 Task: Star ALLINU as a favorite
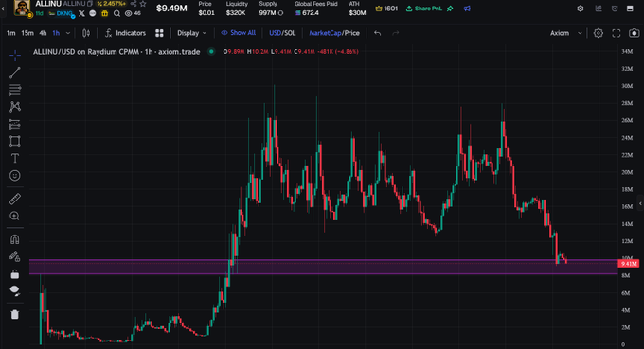point(143,4)
